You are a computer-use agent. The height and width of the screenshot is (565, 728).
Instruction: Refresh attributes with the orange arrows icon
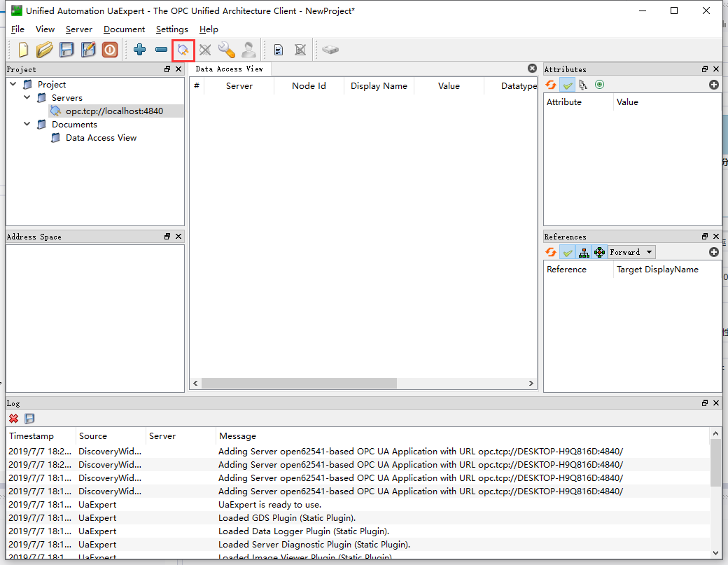point(551,85)
